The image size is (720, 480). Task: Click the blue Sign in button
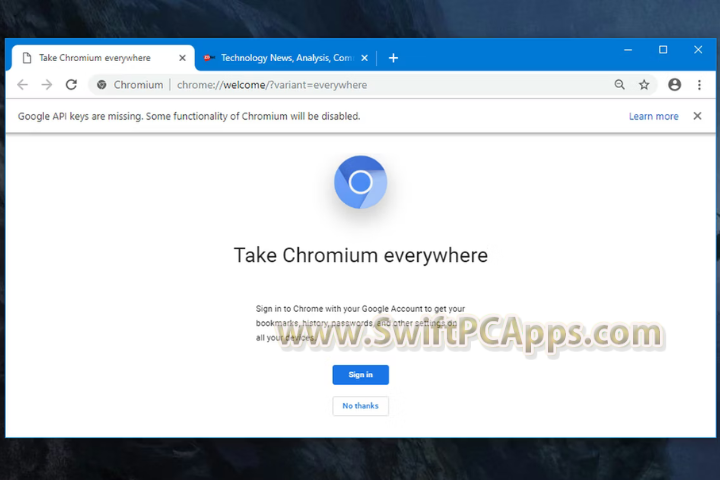click(x=360, y=375)
